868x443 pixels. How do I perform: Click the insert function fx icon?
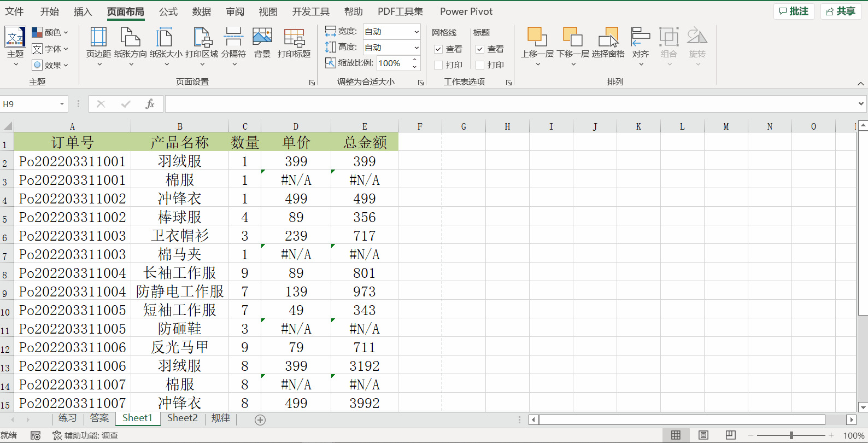coord(150,104)
